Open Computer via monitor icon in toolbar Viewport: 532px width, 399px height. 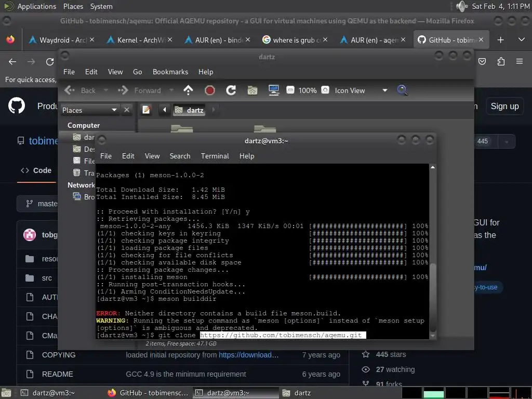pos(274,90)
